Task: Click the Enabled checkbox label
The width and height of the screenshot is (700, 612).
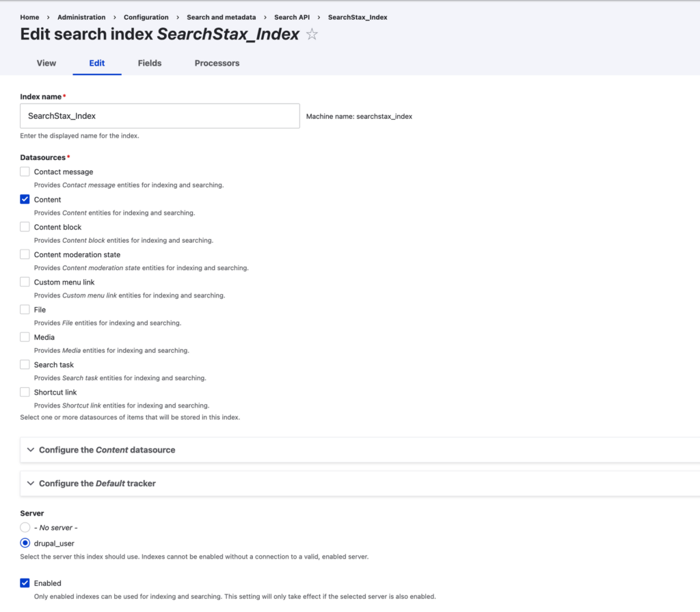Action: pos(47,583)
